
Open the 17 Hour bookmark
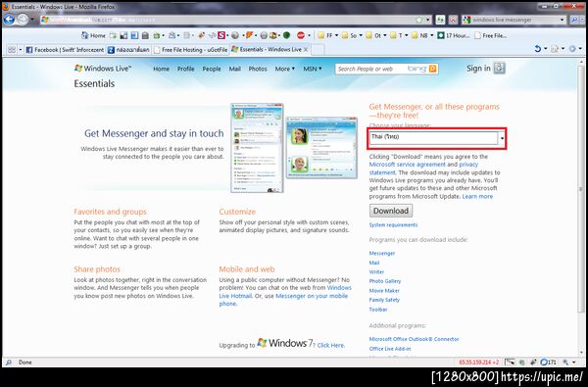pos(454,35)
